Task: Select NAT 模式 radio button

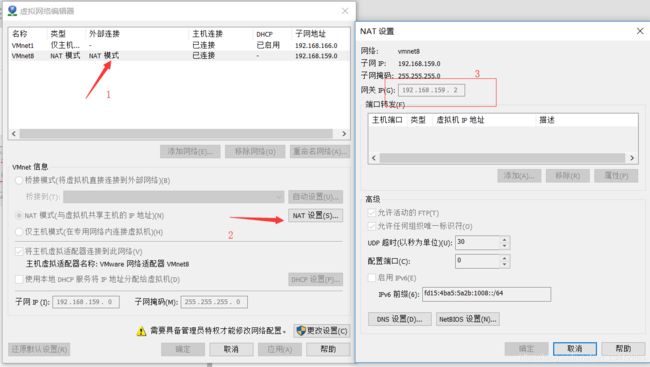Action: (x=19, y=216)
